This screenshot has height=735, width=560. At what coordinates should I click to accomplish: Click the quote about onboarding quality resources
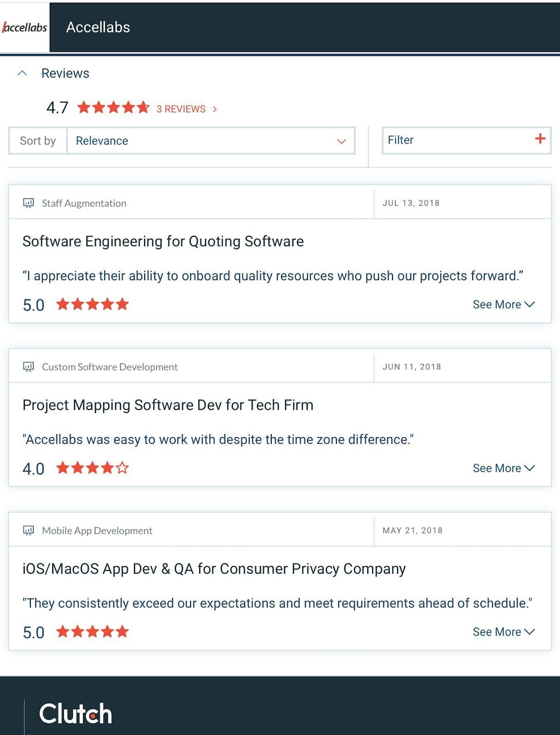click(273, 276)
